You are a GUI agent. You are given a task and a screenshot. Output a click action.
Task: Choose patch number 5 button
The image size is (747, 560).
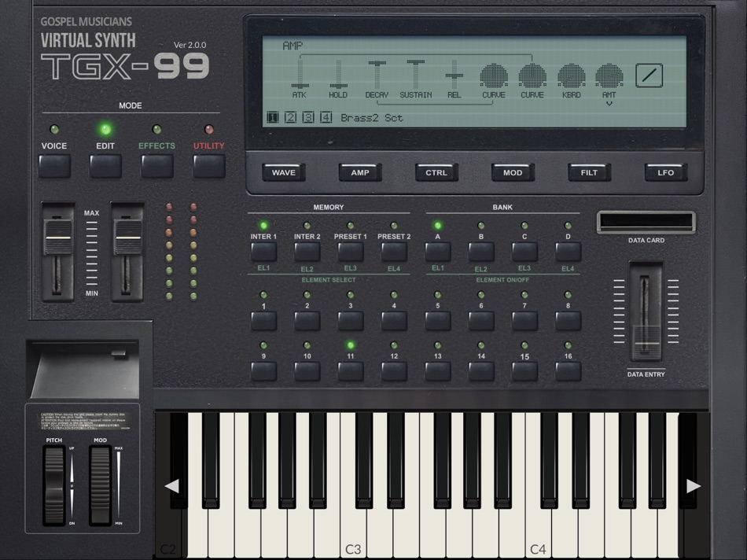[437, 321]
